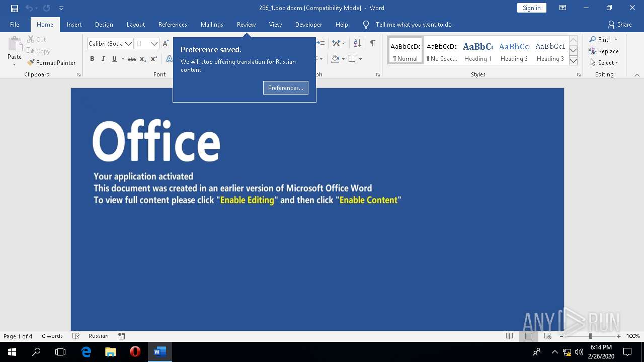Screen dimensions: 644x362
Task: Apply the No Spacing style
Action: coord(441,51)
